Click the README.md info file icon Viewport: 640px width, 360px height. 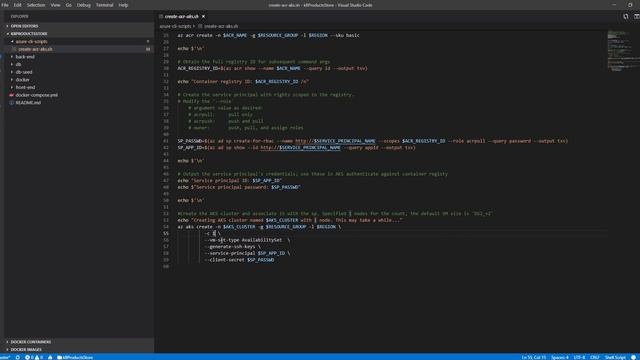click(x=11, y=103)
